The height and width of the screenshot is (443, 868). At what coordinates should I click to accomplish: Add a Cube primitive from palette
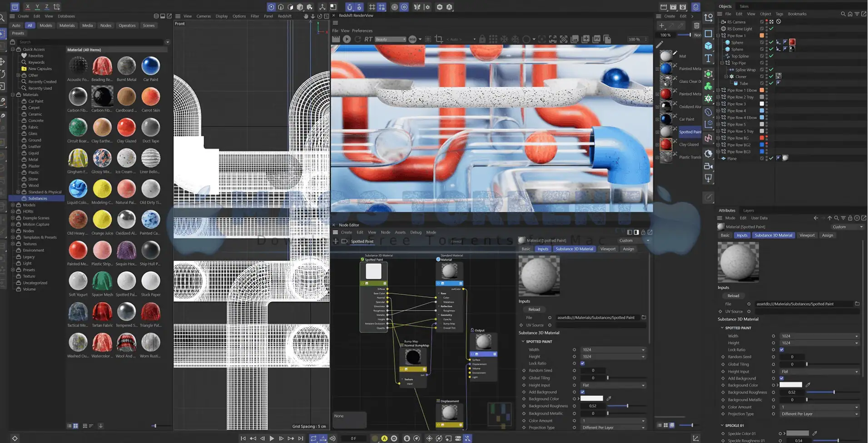(x=708, y=45)
